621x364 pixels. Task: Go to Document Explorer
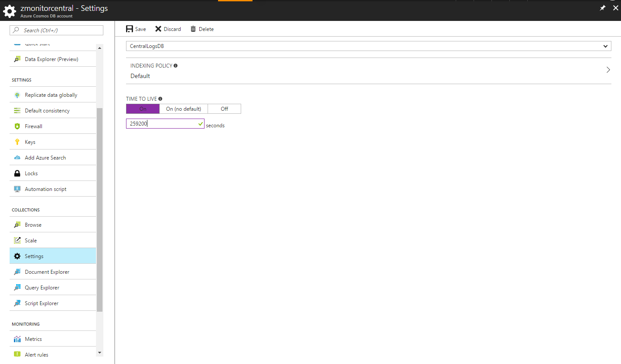click(x=53, y=272)
